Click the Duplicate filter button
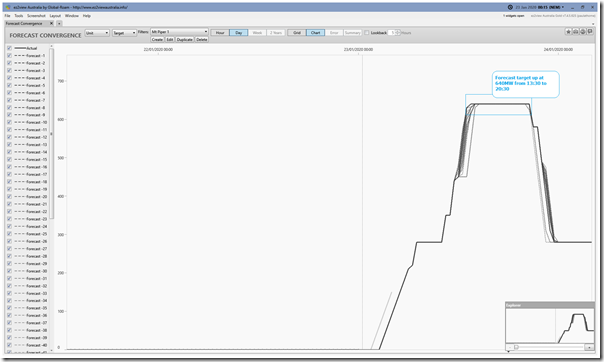 [185, 40]
